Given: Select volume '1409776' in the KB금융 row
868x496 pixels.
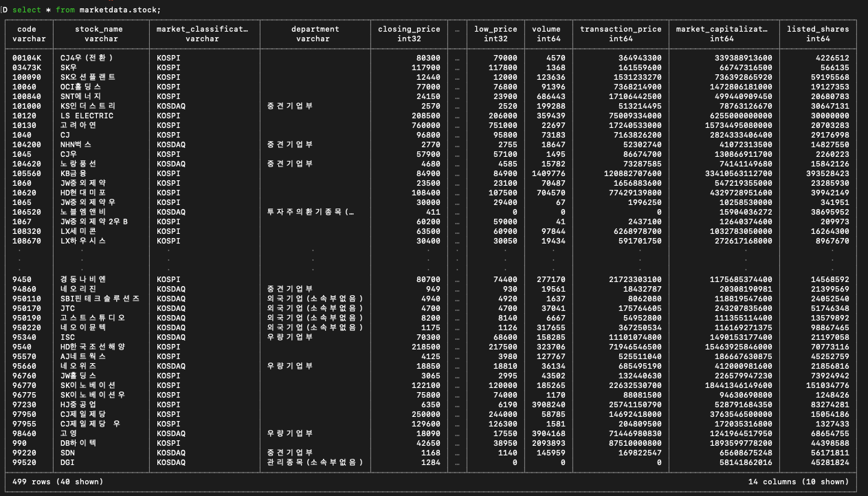Looking at the screenshot, I should click(548, 173).
